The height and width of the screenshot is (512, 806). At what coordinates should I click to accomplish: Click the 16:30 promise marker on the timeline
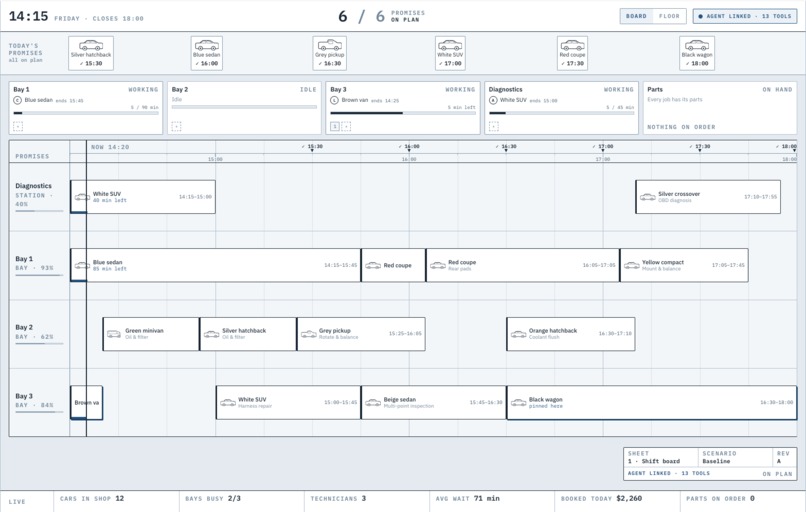tap(506, 147)
